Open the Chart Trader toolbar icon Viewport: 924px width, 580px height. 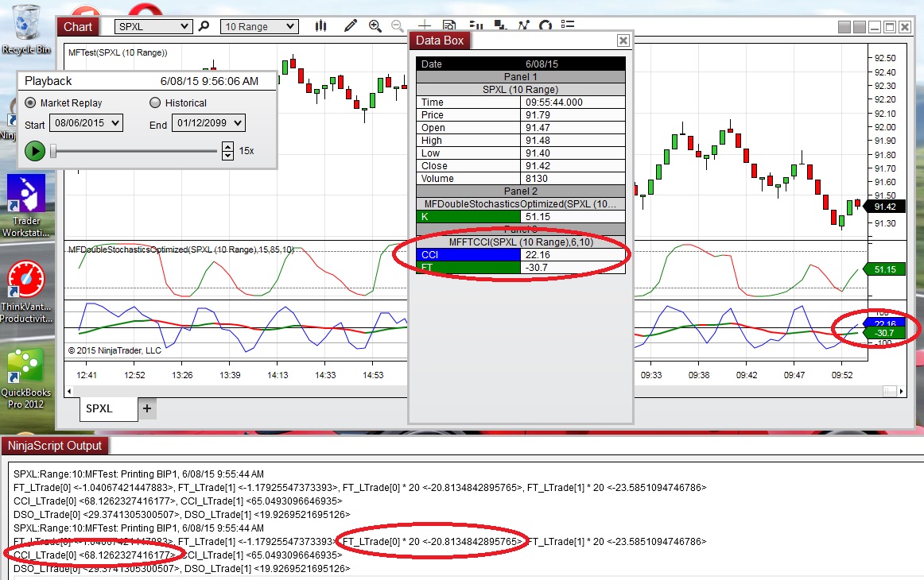(476, 25)
